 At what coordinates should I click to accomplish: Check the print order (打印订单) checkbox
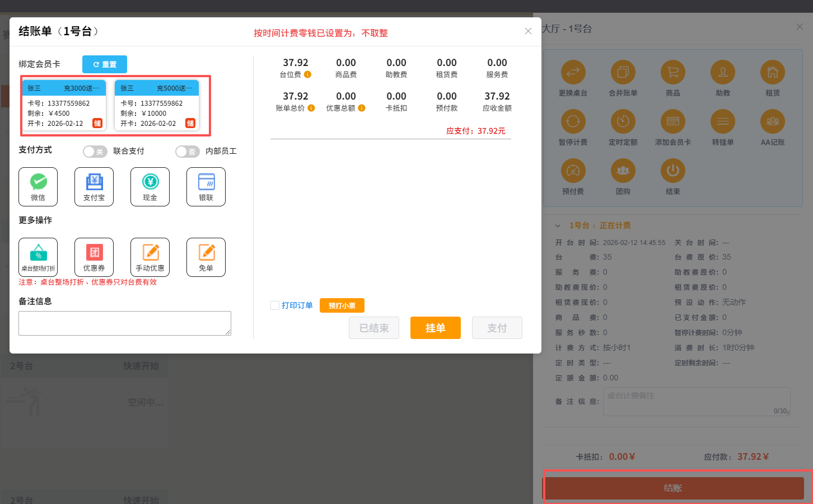pyautogui.click(x=275, y=305)
